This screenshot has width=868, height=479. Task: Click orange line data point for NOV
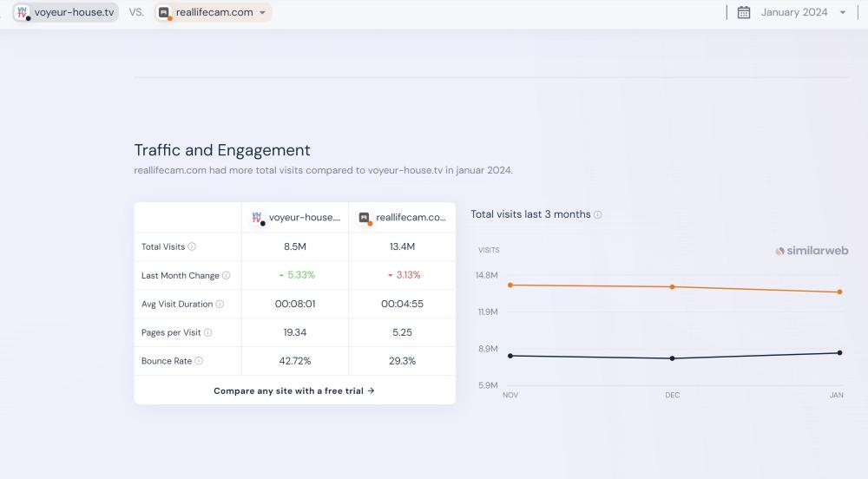[x=510, y=285]
